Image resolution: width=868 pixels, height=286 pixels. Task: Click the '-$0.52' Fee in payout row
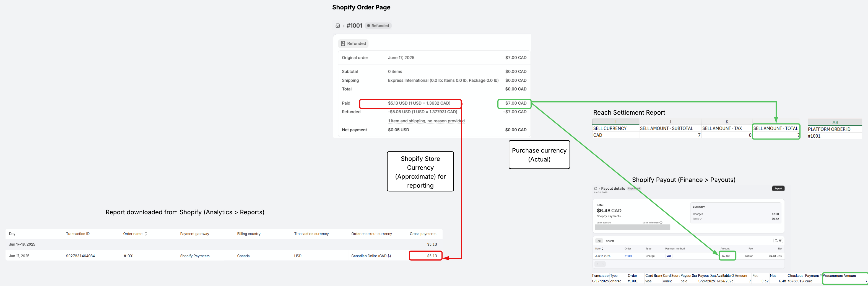point(748,256)
